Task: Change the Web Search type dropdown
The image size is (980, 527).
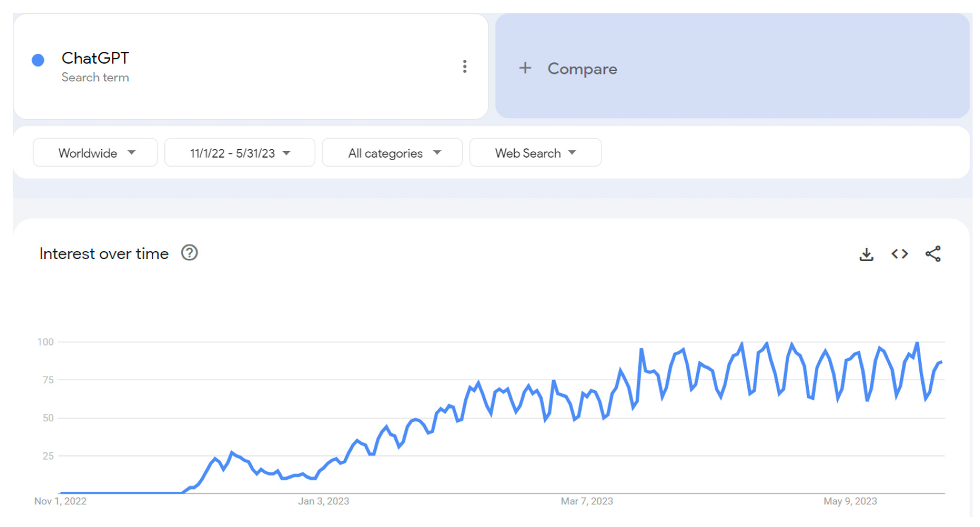Action: click(535, 153)
